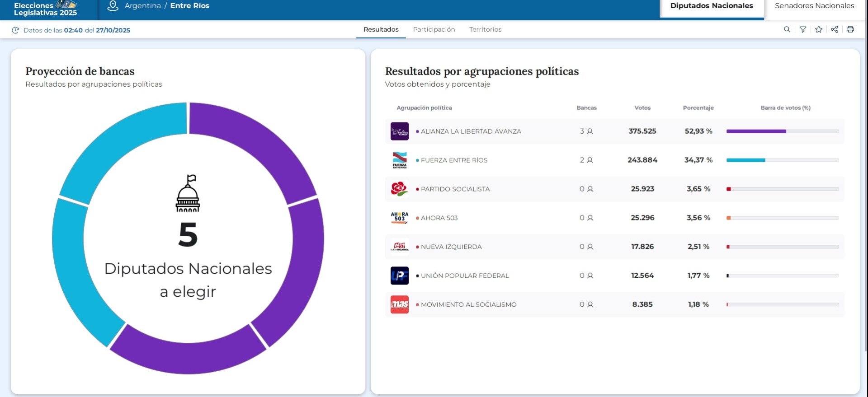The image size is (868, 397).
Task: Click the share icon
Action: (835, 29)
